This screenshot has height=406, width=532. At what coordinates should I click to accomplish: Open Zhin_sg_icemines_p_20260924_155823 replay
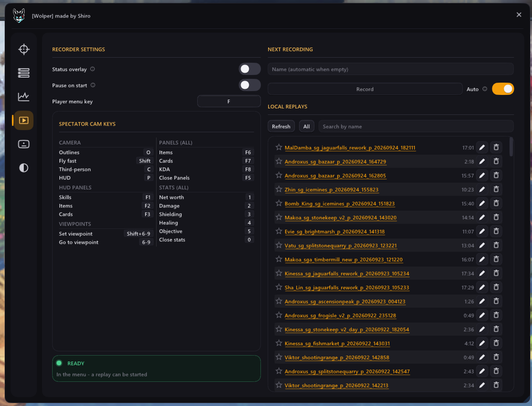[331, 190]
